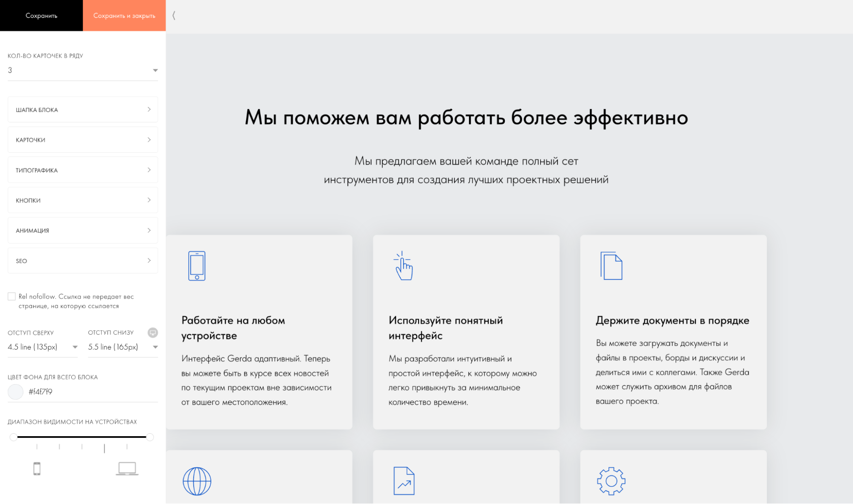Screen dimensions: 853x504
Task: Expand the Карточки section
Action: 83,140
